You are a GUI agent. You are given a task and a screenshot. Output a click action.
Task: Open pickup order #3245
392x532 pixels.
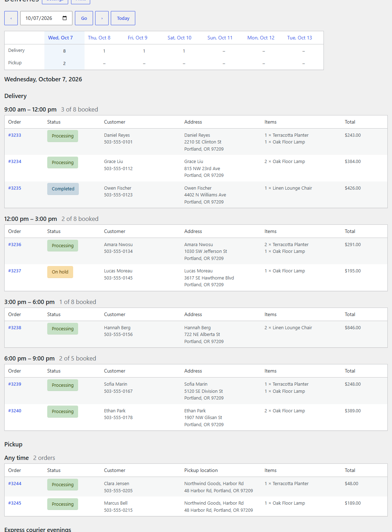point(15,503)
